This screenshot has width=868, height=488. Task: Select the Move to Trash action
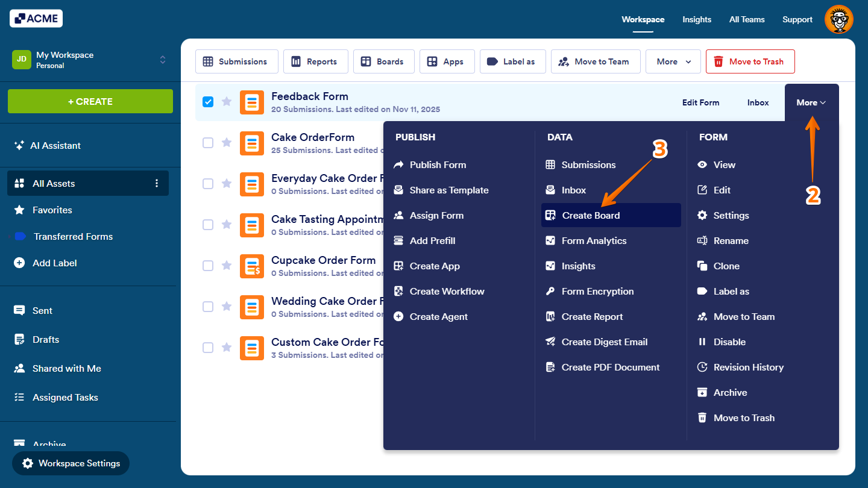750,61
